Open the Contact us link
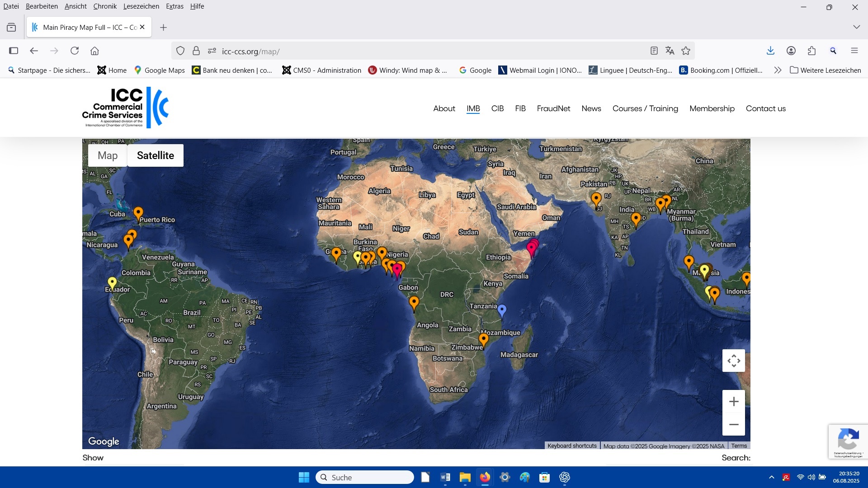This screenshot has height=488, width=868. pyautogui.click(x=765, y=108)
